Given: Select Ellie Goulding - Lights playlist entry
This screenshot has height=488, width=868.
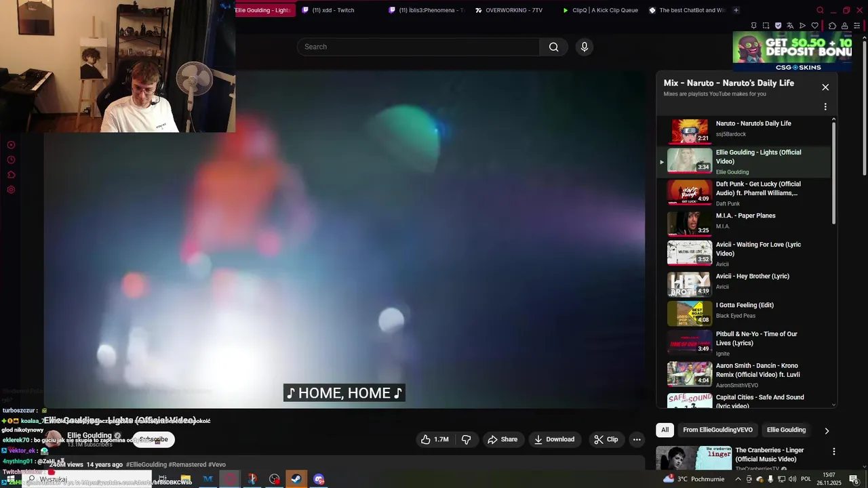Looking at the screenshot, I should tap(744, 161).
